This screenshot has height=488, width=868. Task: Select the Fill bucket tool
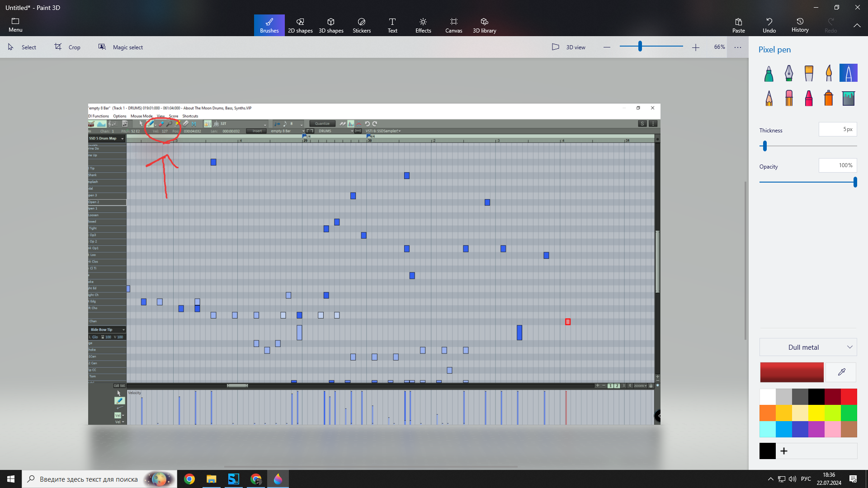[x=849, y=98]
